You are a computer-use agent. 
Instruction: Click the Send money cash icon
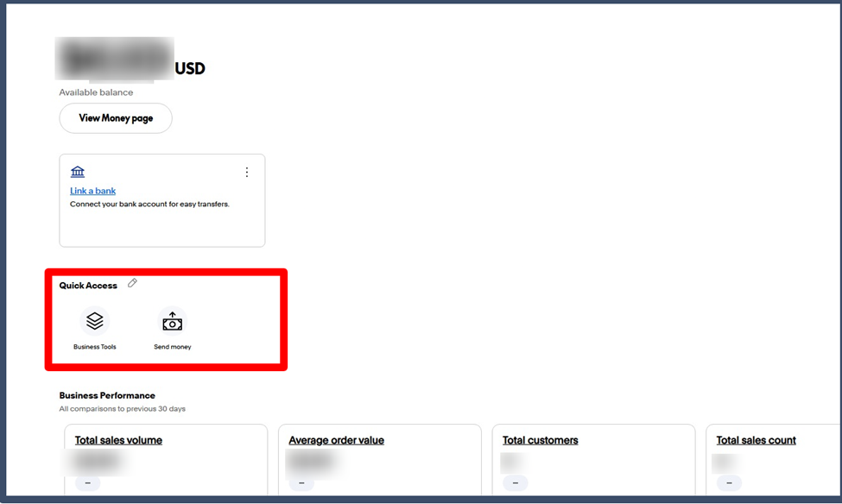click(x=173, y=322)
